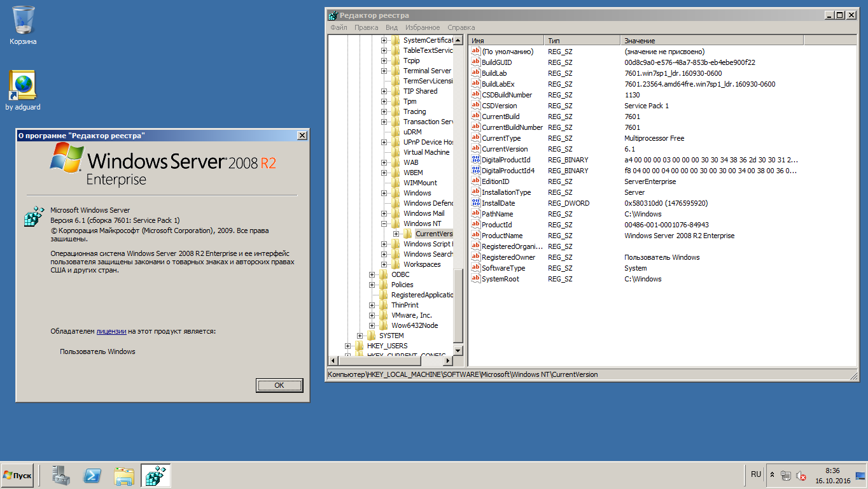Click the Registry Editor title bar icon

pos(333,15)
